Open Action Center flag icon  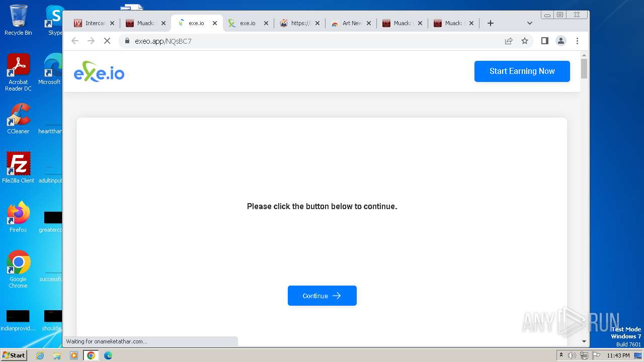tap(595, 355)
